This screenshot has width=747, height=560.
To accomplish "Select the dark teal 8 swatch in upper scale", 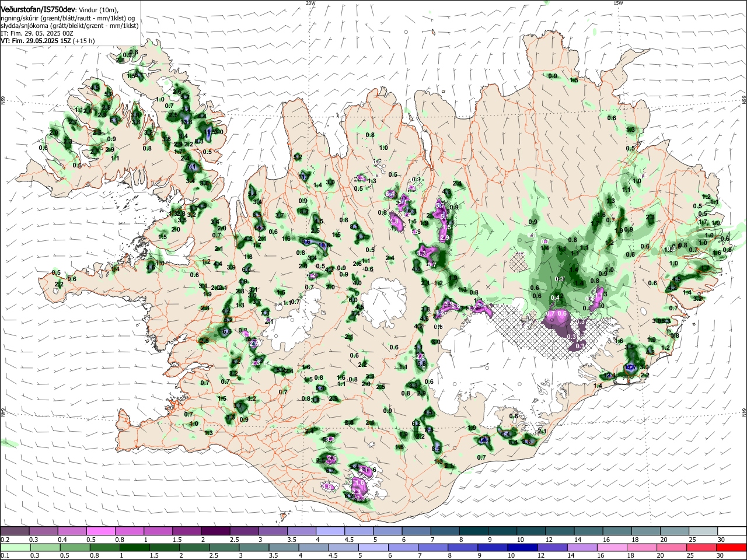I will click(x=474, y=531).
